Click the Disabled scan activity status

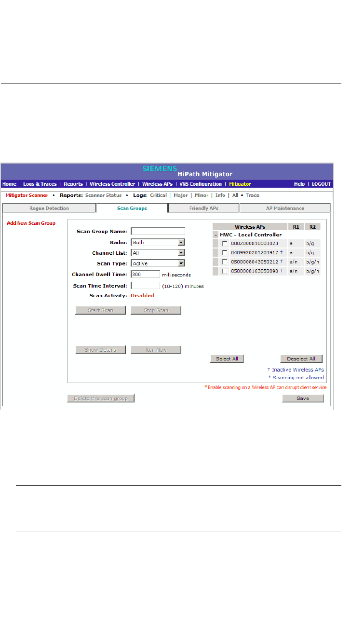tap(143, 295)
